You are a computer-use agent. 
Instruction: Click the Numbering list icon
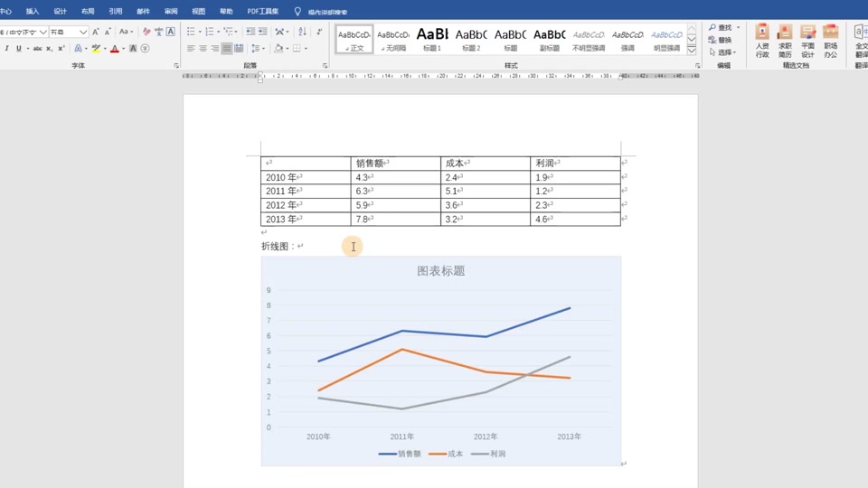pyautogui.click(x=209, y=33)
